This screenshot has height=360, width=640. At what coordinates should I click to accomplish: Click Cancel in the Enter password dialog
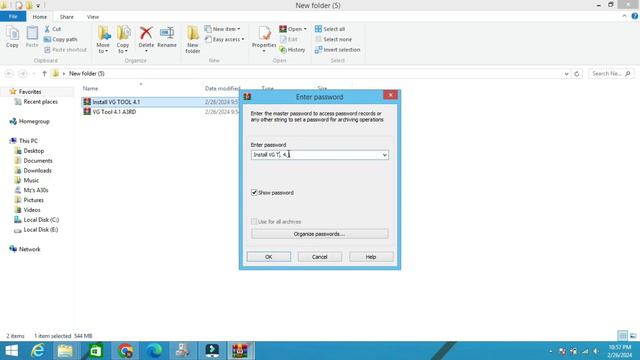point(320,257)
